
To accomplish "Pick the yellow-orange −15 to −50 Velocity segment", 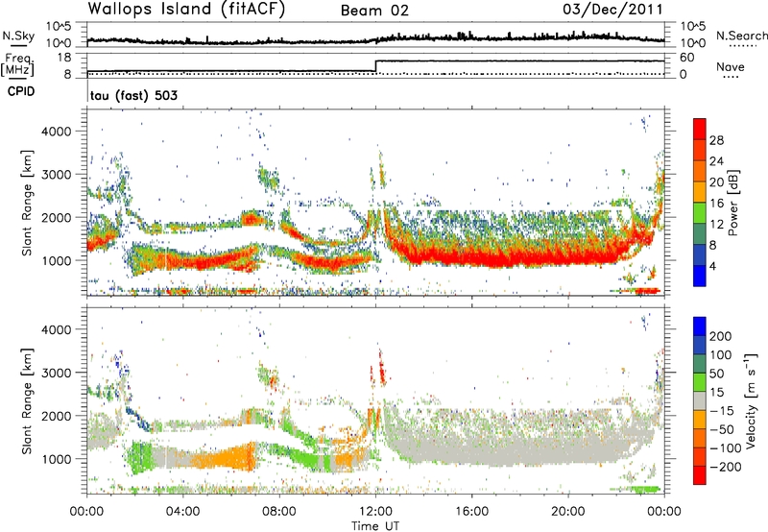I will pos(700,420).
